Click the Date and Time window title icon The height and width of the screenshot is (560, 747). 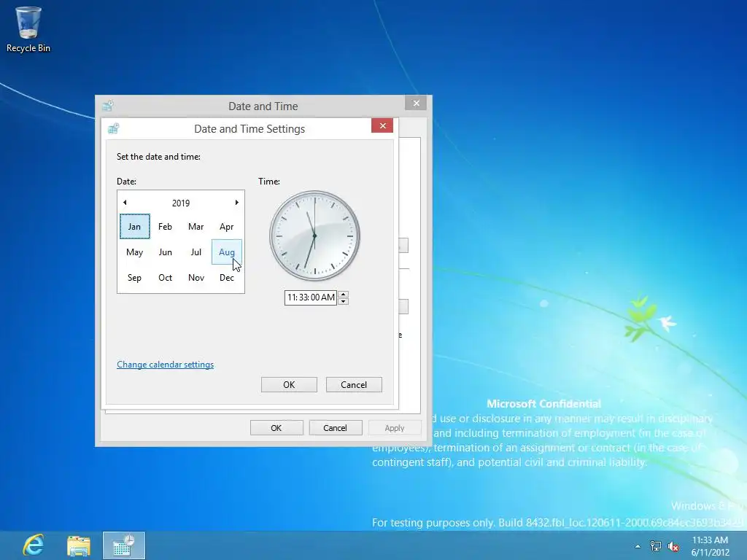pos(108,106)
